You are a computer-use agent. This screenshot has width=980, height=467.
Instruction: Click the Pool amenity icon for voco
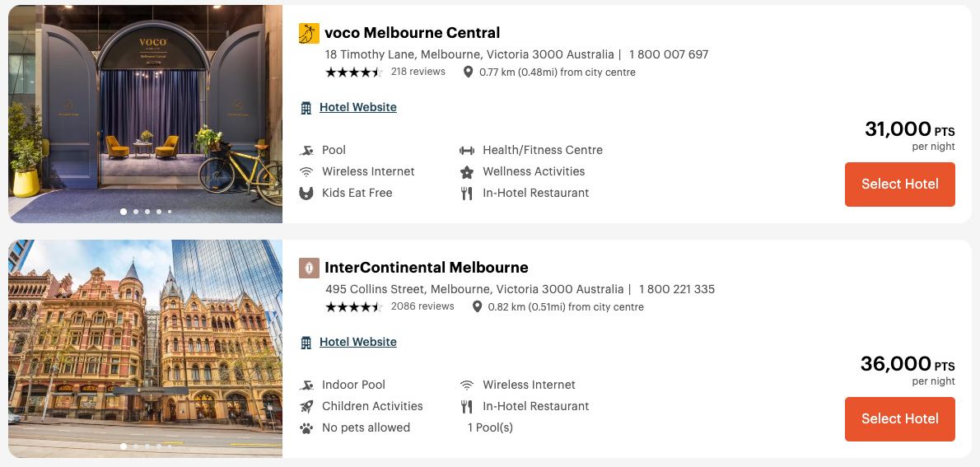pos(306,151)
